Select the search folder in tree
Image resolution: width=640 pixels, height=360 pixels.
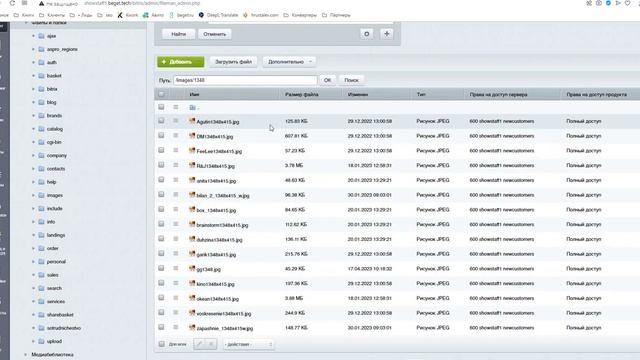(54, 288)
